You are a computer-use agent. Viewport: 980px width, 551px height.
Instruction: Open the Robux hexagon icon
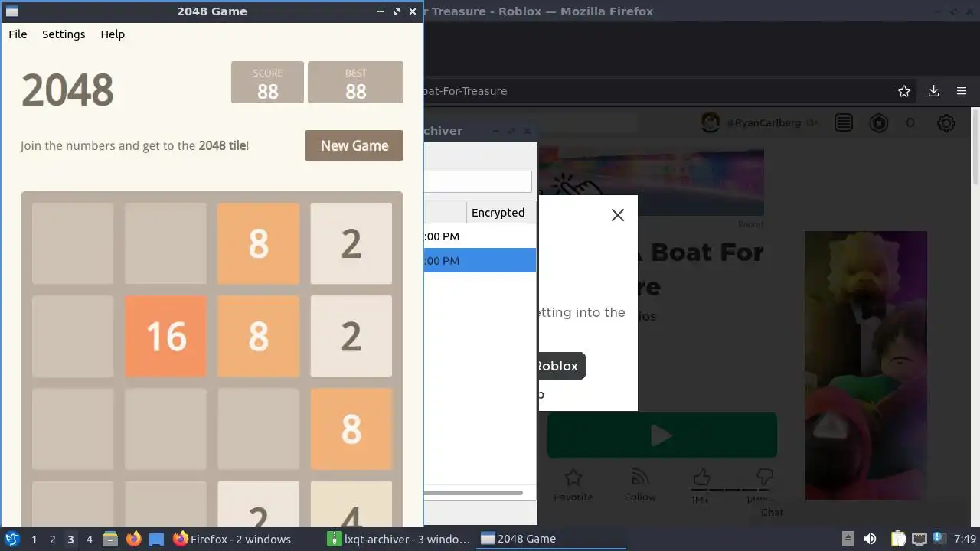click(x=879, y=122)
